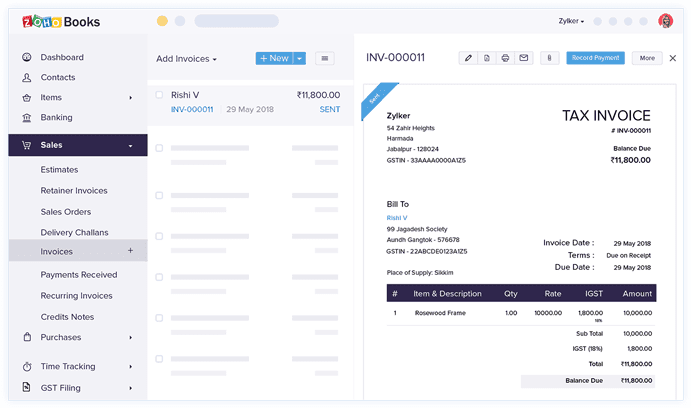This screenshot has height=408, width=691.
Task: Open the dropdown arrow beside New
Action: pyautogui.click(x=299, y=58)
